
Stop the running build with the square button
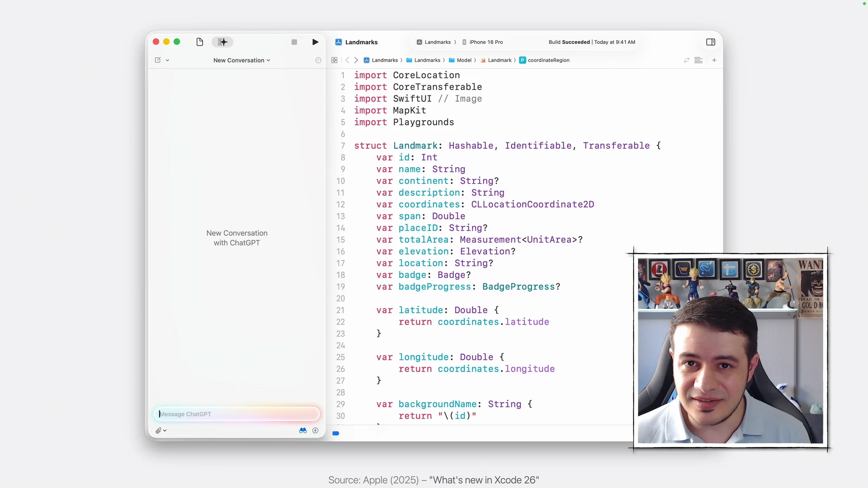[294, 42]
